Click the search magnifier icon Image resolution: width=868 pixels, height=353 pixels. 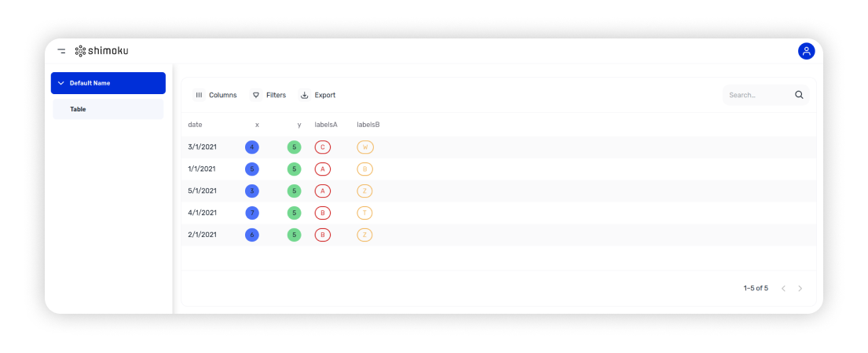tap(799, 95)
